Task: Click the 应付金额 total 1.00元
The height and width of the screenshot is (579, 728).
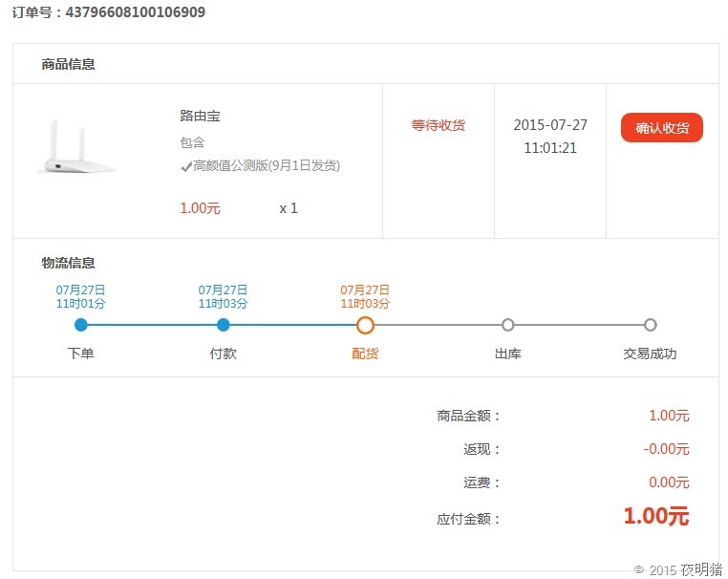Action: pyautogui.click(x=655, y=517)
